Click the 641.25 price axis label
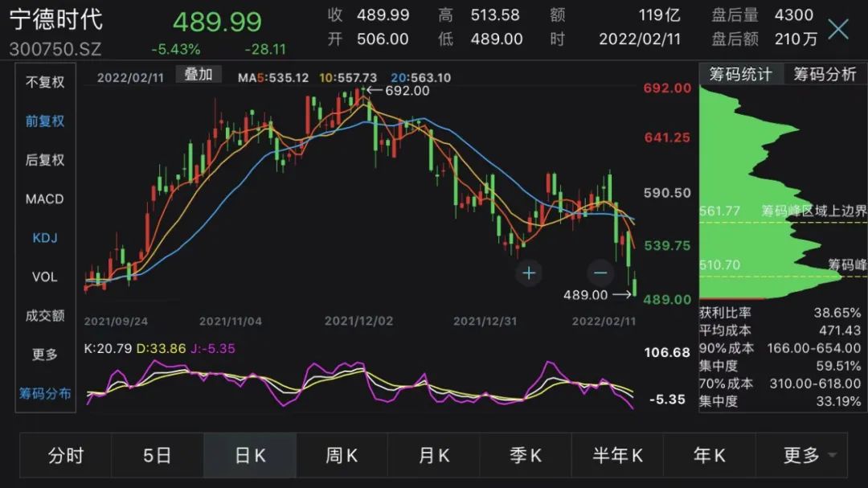The width and height of the screenshot is (868, 488). click(x=667, y=138)
